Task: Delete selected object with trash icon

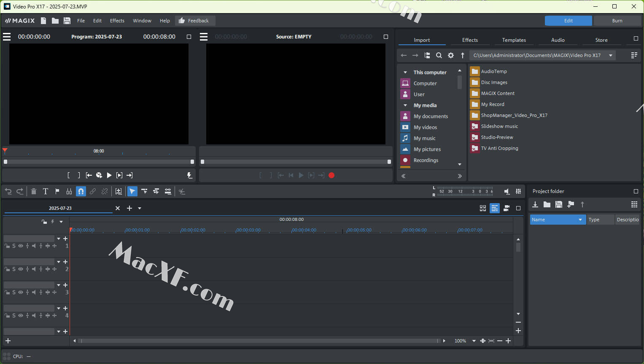Action: point(34,191)
